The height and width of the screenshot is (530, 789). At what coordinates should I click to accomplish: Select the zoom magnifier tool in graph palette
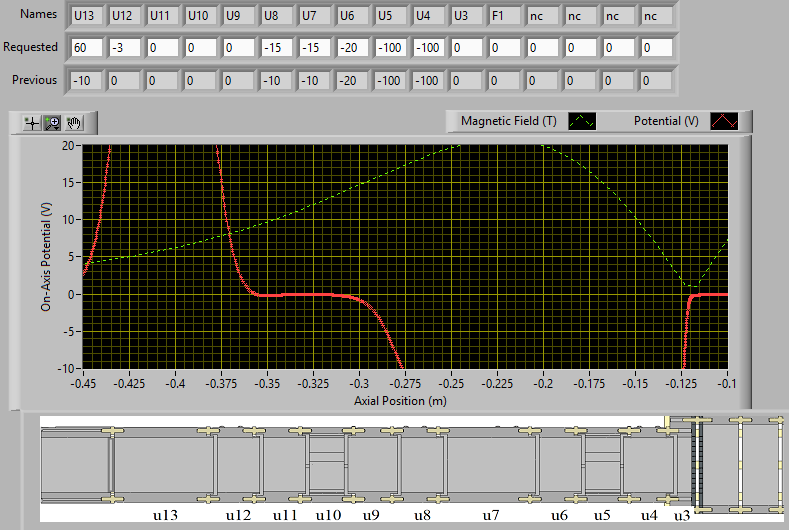click(x=52, y=123)
